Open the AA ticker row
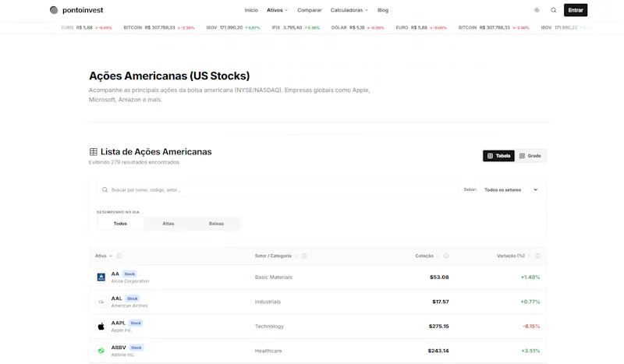The height and width of the screenshot is (364, 624). click(x=317, y=277)
